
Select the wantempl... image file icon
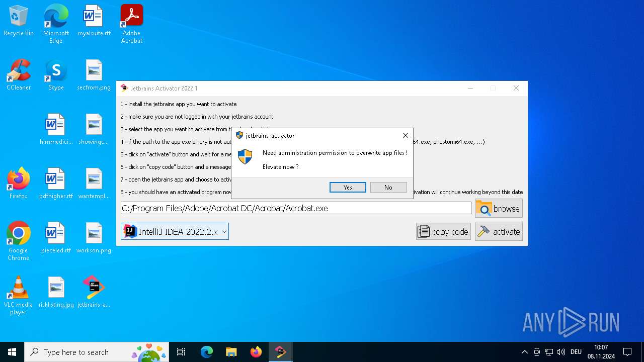click(x=94, y=184)
